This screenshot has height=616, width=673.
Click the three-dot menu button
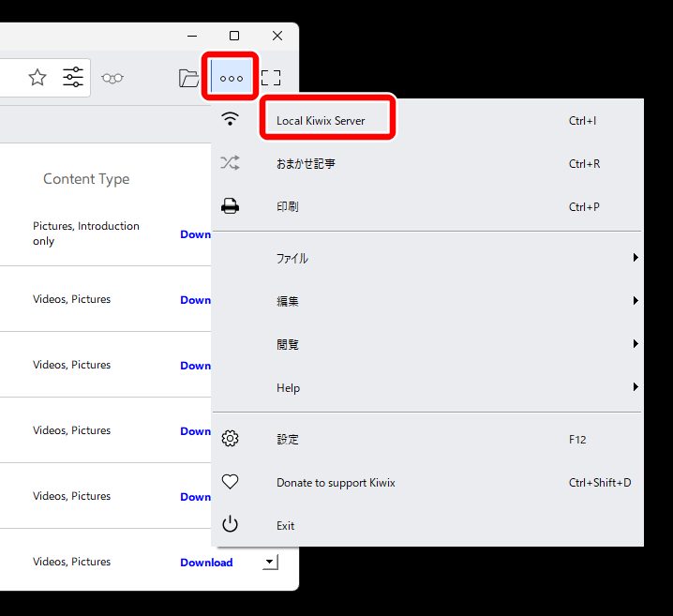coord(232,79)
